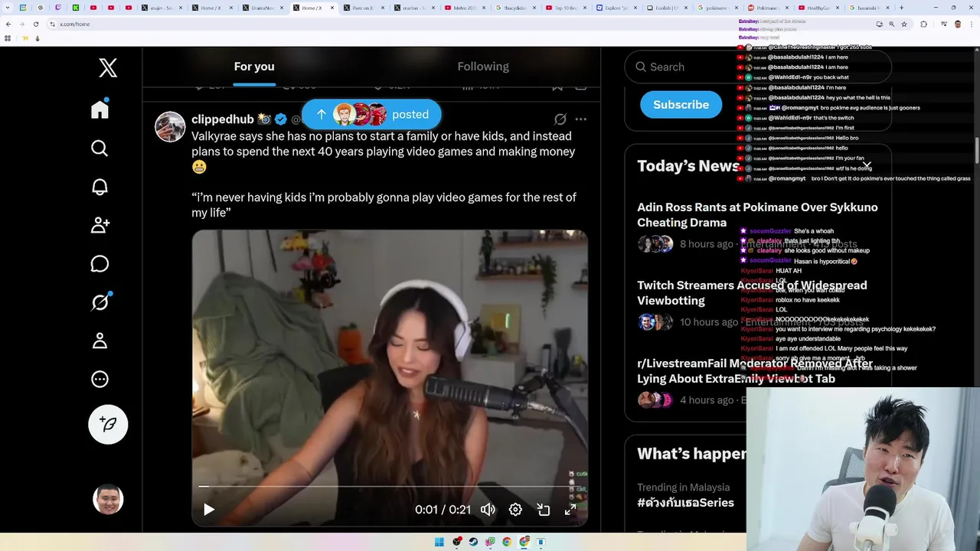The width and height of the screenshot is (980, 551).
Task: Open the three-dot menu on the clippedhub post
Action: (x=581, y=119)
